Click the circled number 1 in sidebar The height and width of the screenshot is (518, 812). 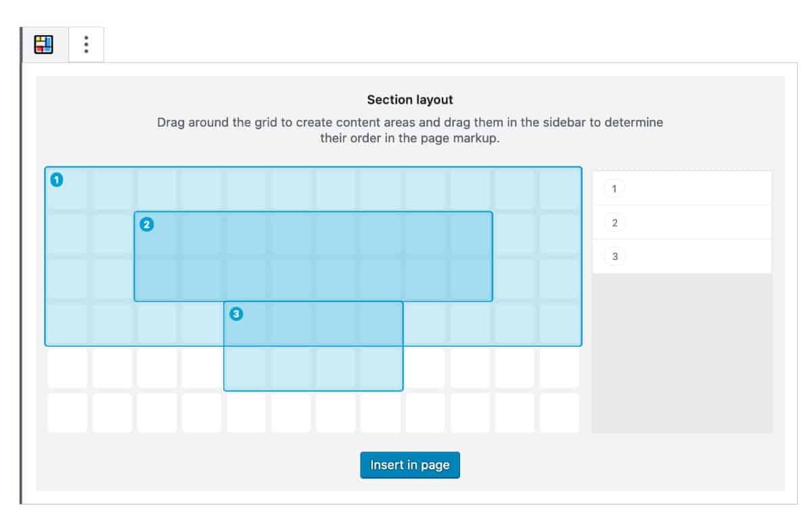tap(614, 189)
